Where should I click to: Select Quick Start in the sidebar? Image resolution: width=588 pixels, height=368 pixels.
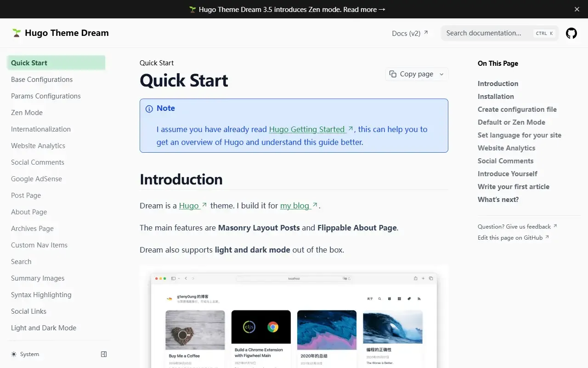click(56, 63)
